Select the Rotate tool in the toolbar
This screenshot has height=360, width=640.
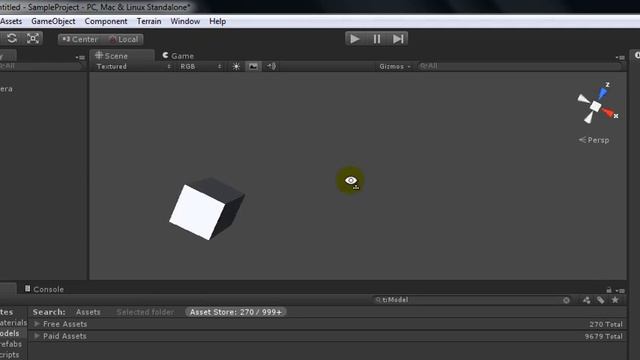(12, 39)
